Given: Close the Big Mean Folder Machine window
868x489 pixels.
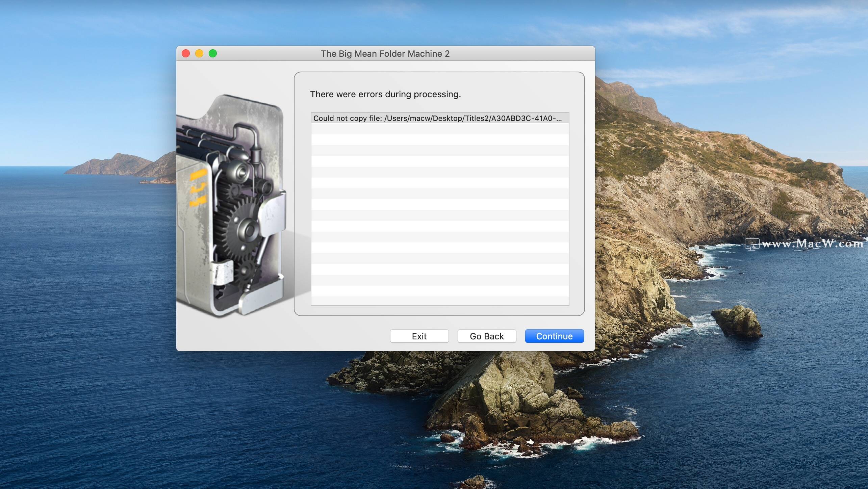Looking at the screenshot, I should click(186, 53).
